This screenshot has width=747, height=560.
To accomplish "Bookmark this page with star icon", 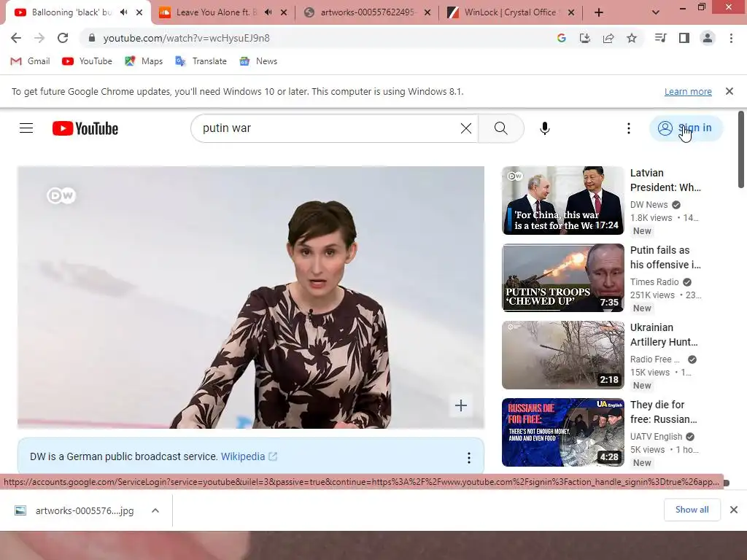I will coord(632,38).
